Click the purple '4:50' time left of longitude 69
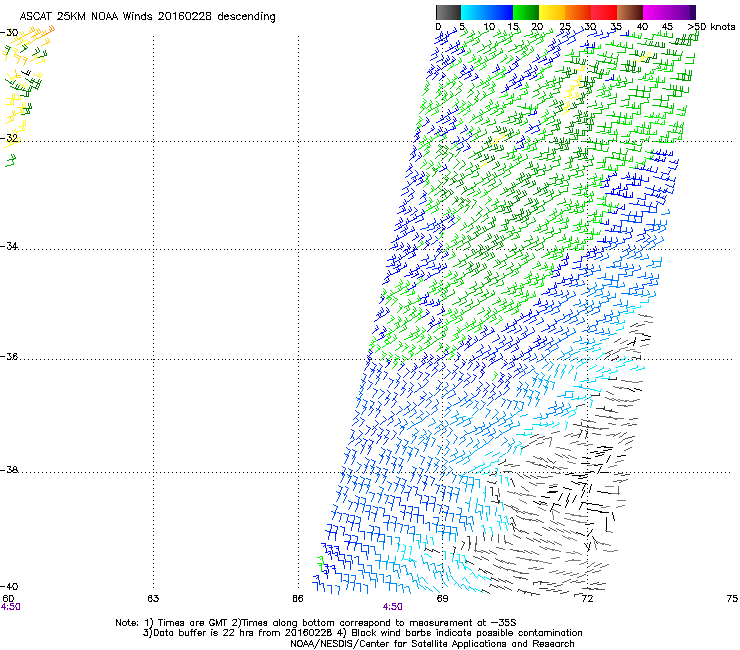The width and height of the screenshot is (740, 650). (x=393, y=607)
